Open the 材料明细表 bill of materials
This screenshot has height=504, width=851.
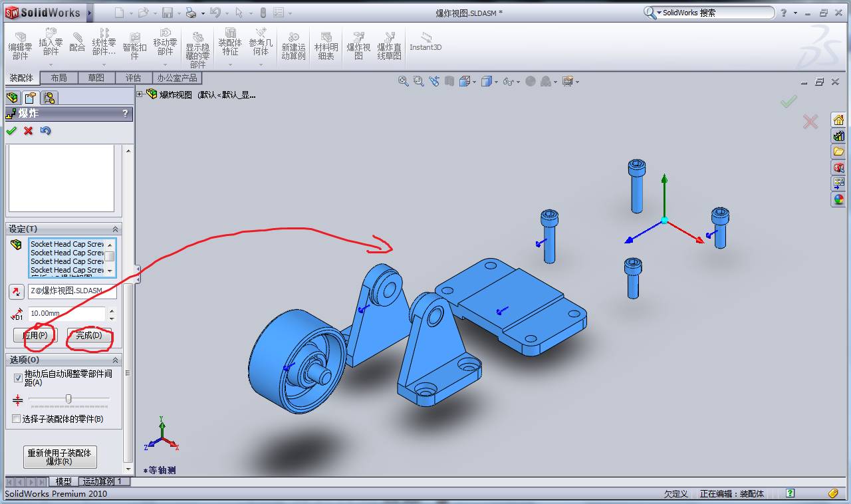click(x=326, y=46)
